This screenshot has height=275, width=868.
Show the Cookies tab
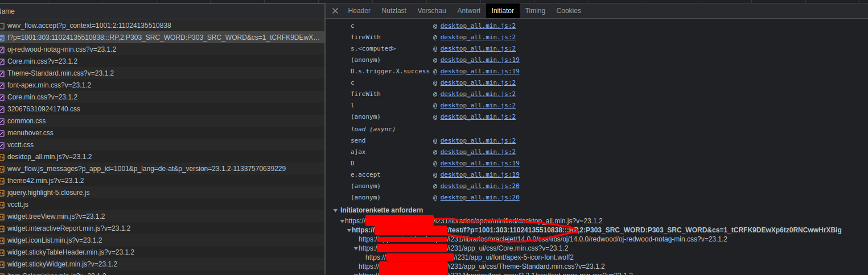pyautogui.click(x=568, y=11)
